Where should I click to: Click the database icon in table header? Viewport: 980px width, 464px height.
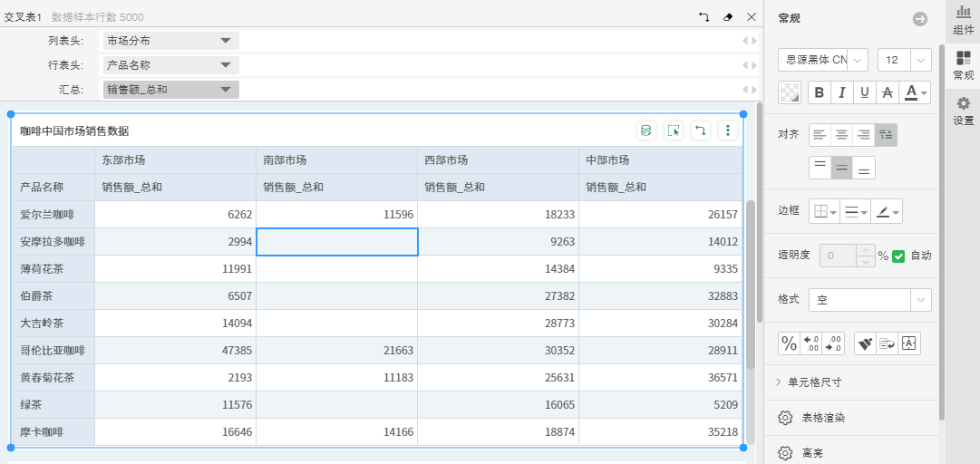pos(645,130)
